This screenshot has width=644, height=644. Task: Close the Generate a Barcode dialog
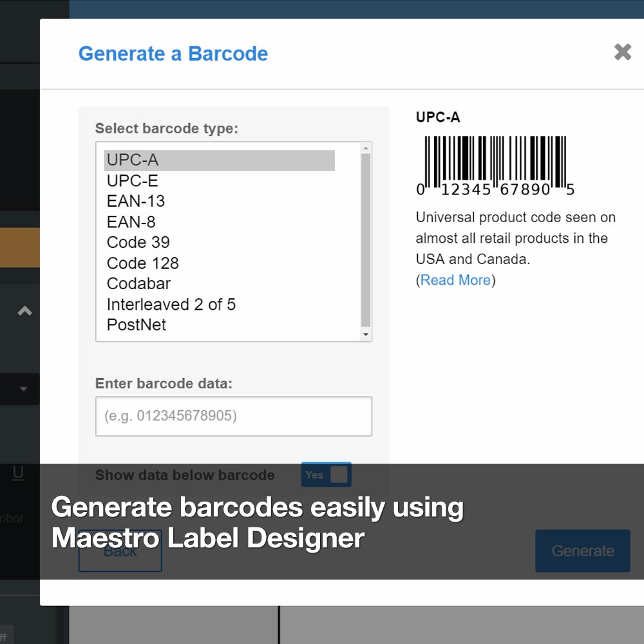click(622, 52)
